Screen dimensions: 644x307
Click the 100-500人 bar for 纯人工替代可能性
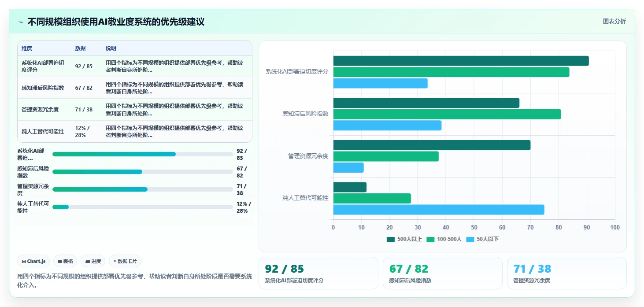[x=372, y=198]
